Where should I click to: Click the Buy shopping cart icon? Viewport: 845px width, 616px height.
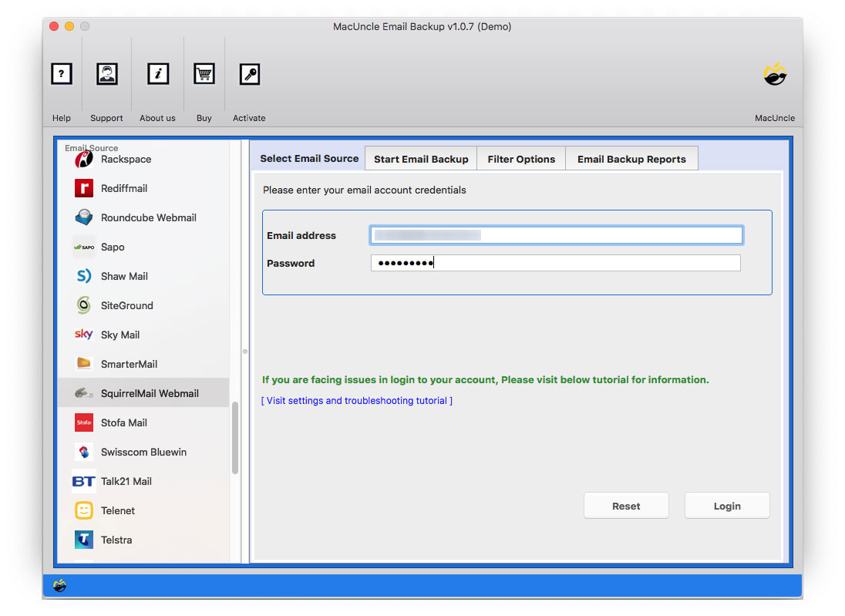204,74
